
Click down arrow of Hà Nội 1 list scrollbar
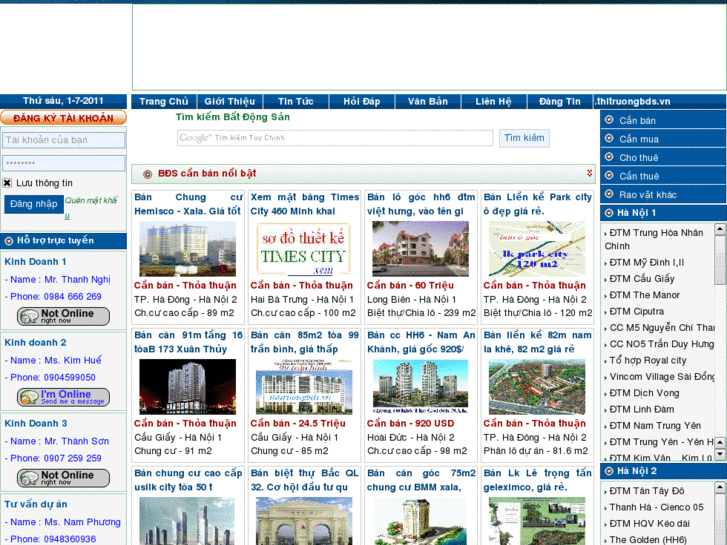(720, 455)
